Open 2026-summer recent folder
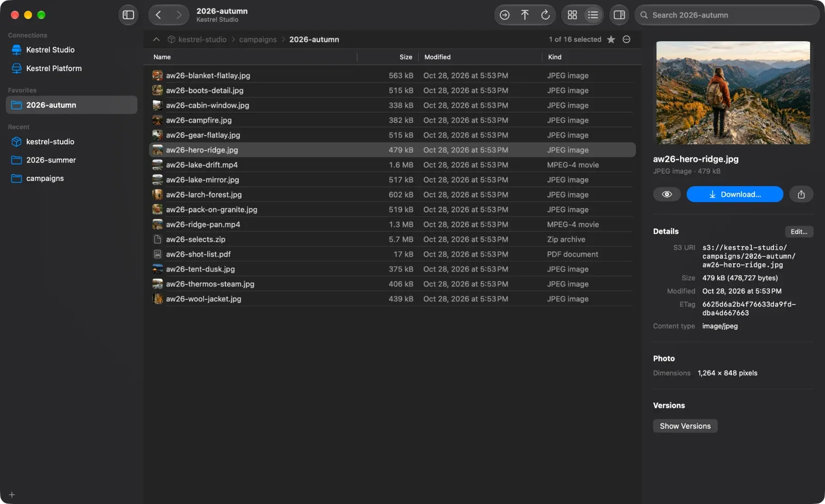Viewport: 825px width, 504px height. point(71,160)
